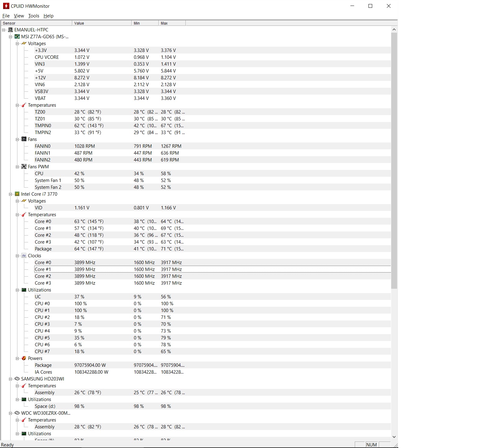This screenshot has width=478, height=448.
Task: Select the TZ00 temperature row
Action: (x=213, y=112)
